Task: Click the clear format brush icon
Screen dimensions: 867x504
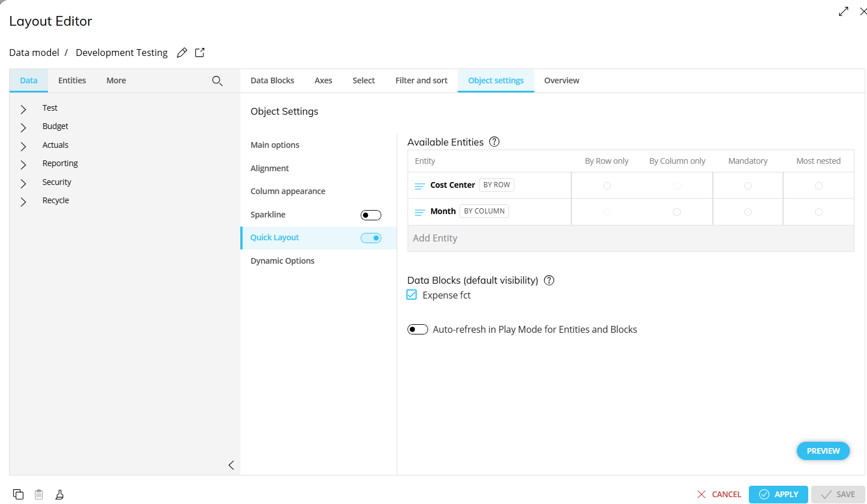Action: tap(59, 494)
